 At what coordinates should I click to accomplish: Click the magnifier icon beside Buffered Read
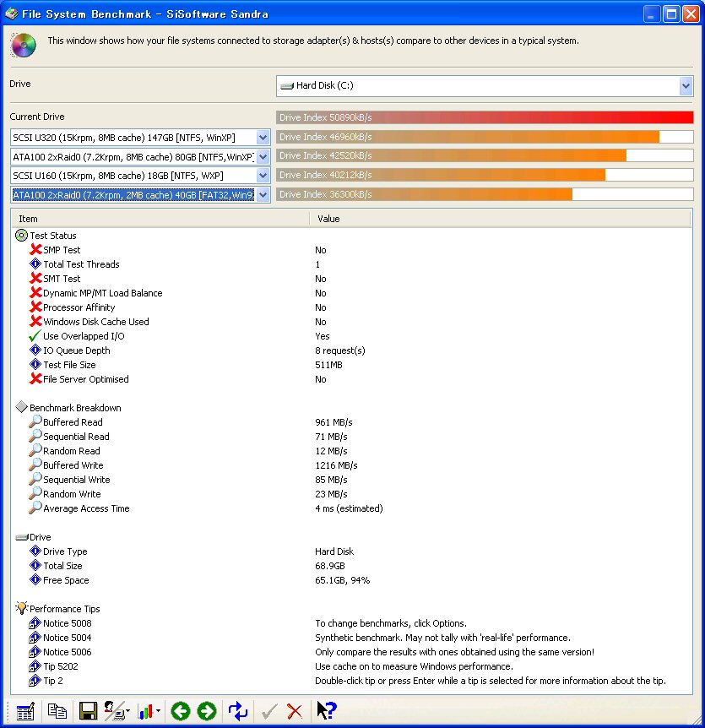click(35, 421)
